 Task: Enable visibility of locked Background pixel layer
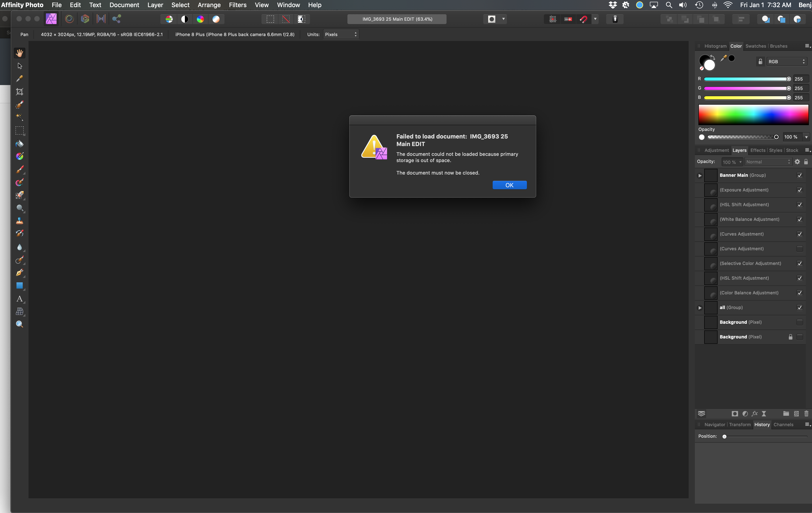pyautogui.click(x=800, y=337)
